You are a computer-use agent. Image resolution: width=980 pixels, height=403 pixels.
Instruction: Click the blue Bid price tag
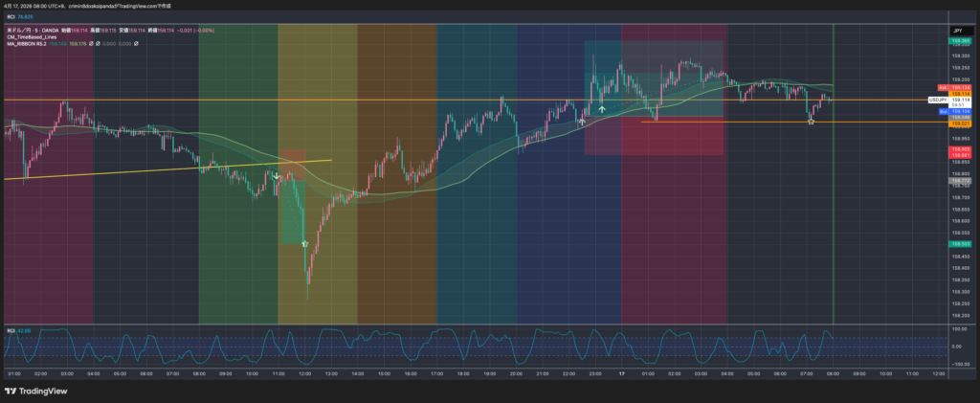click(959, 111)
